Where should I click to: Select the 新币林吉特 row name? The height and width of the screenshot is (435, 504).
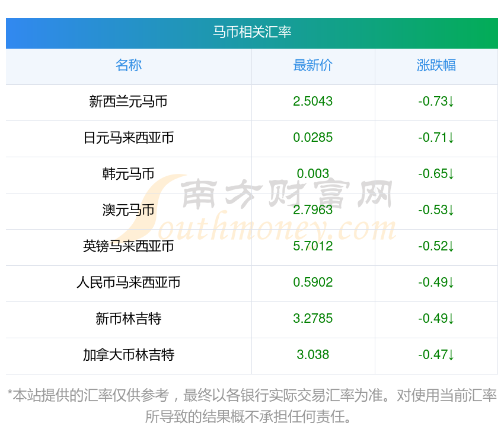coord(129,319)
